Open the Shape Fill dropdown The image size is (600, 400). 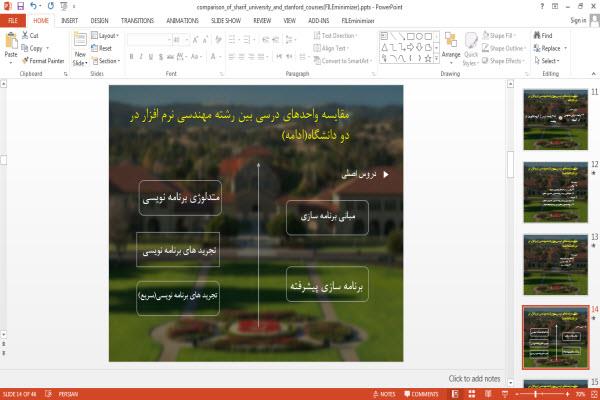tap(498, 36)
